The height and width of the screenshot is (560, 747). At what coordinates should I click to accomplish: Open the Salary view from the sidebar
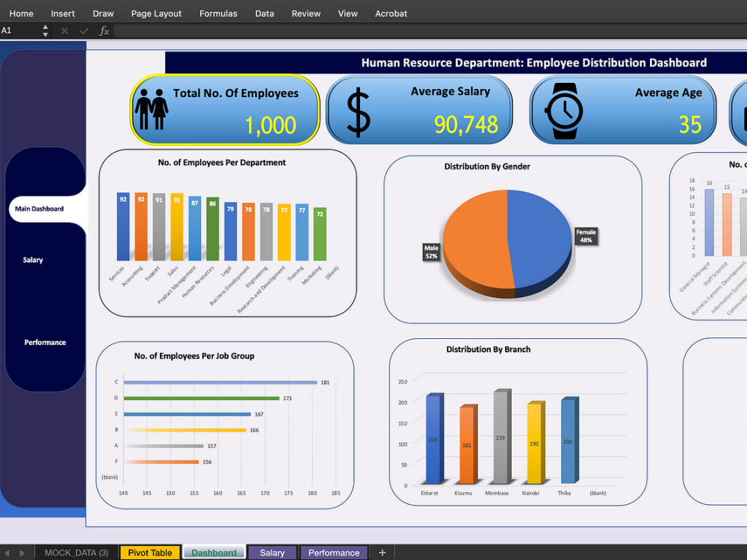point(33,260)
